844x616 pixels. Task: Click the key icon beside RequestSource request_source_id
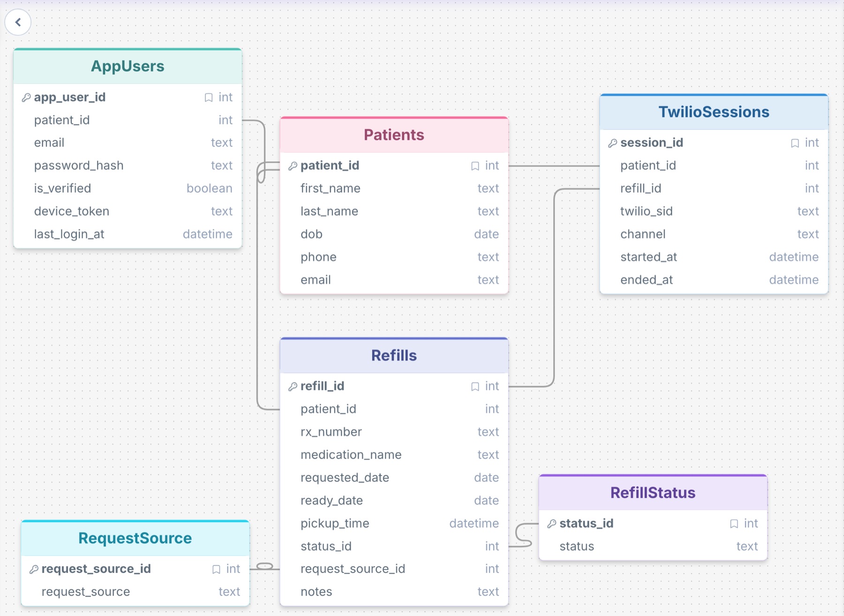point(34,569)
